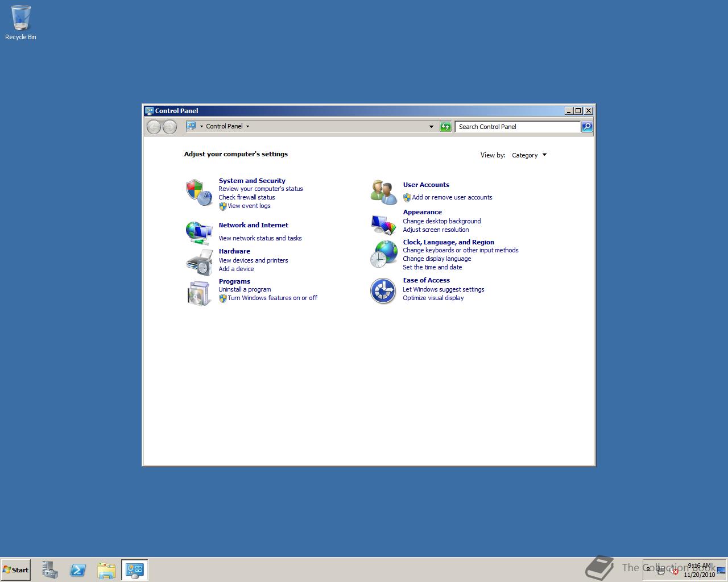Open the Hardware printer icon
Image resolution: width=728 pixels, height=582 pixels.
(x=198, y=262)
